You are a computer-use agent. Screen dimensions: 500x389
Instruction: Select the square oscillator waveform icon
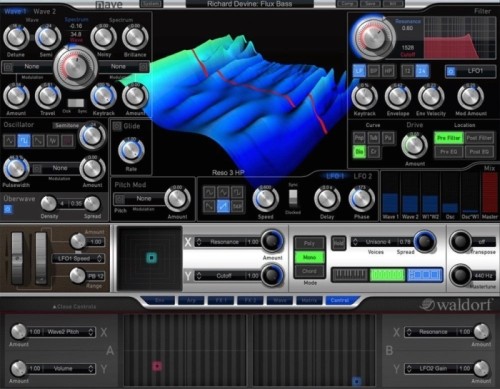coord(24,141)
